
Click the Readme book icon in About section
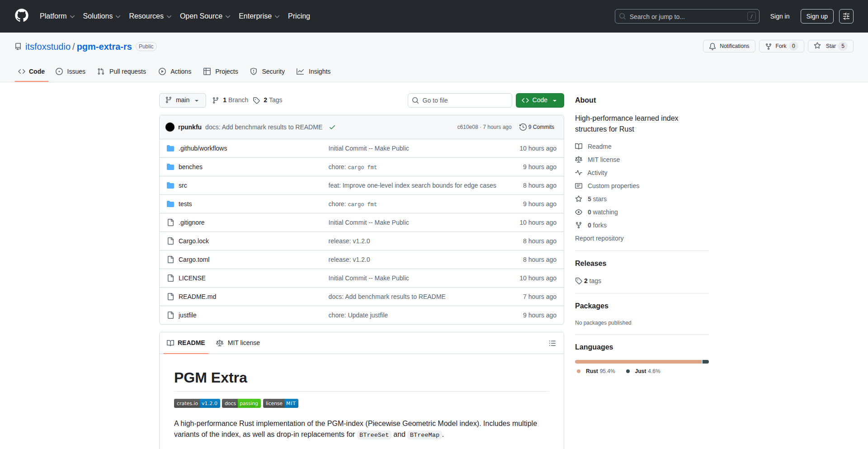(x=579, y=146)
